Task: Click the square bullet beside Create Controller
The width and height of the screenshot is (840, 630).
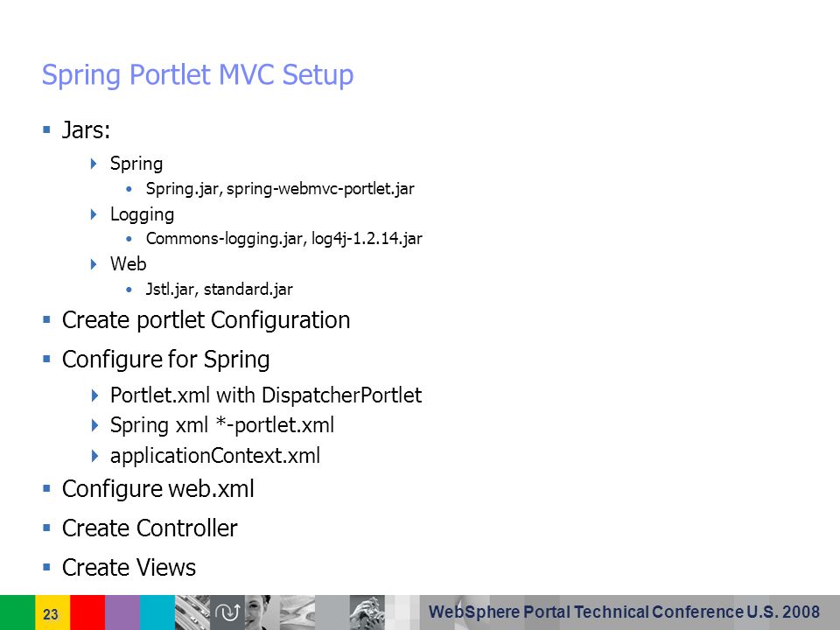Action: tap(46, 528)
